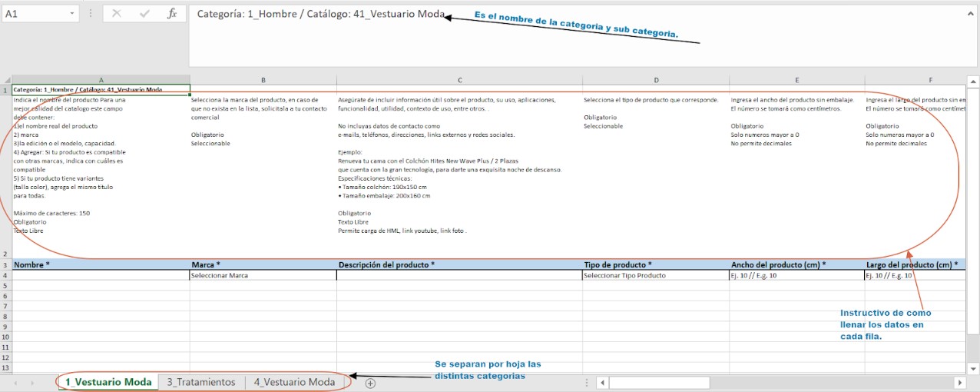Select row 1 header
Viewport: 980px width, 392px height.
(x=5, y=90)
